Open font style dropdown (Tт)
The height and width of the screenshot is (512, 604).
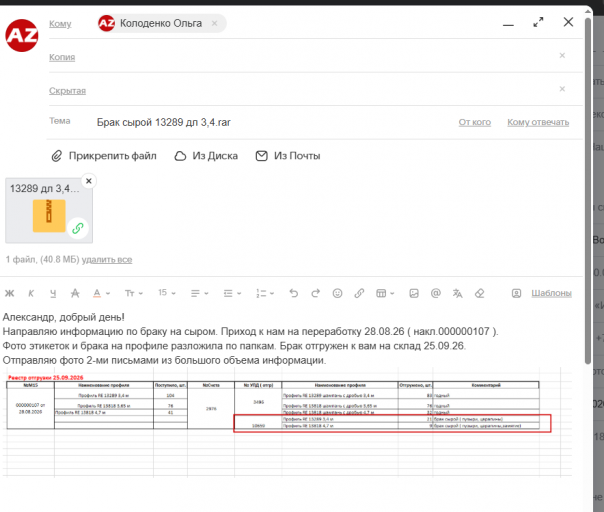tap(134, 294)
